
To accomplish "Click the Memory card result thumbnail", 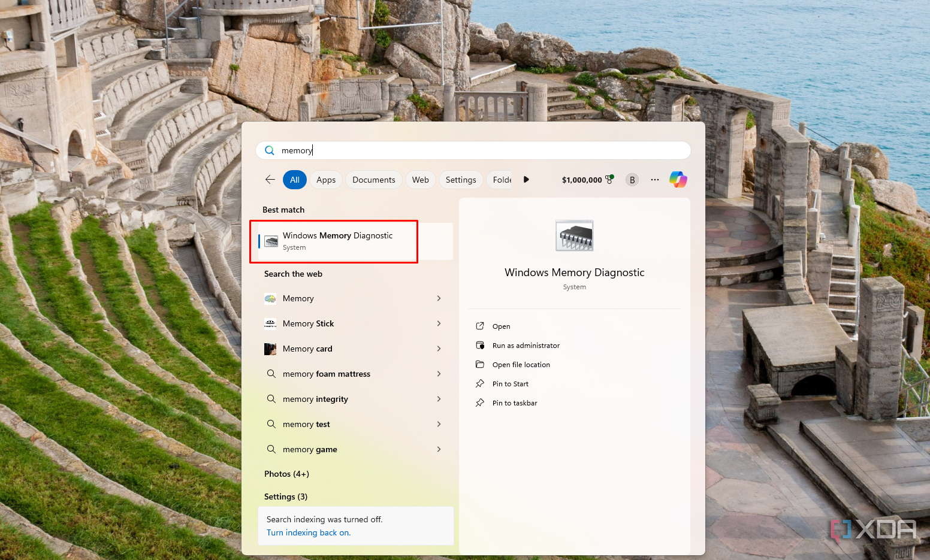I will point(270,349).
